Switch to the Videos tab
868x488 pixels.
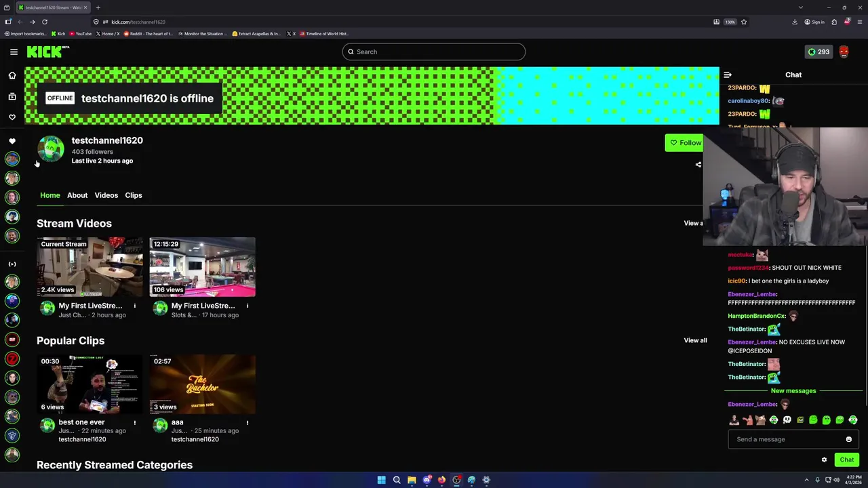coord(106,195)
